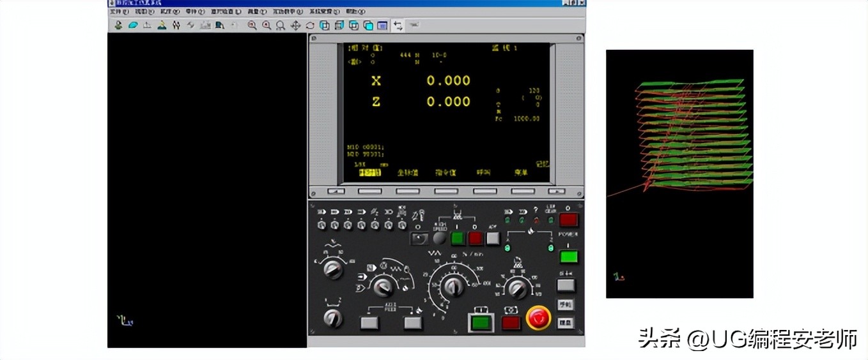Click the first magnifier zoom toolbar icon
Viewport: 868px width, 360px height.
(x=252, y=26)
